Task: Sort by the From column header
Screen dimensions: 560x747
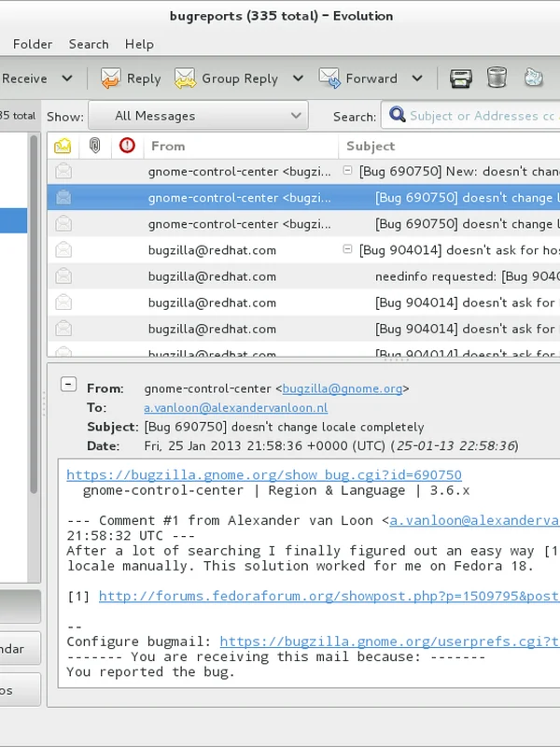Action: pos(241,146)
